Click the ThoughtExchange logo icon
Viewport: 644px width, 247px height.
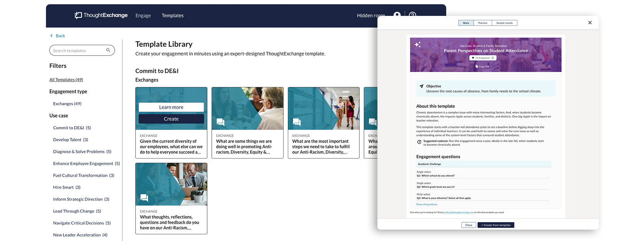click(x=78, y=15)
